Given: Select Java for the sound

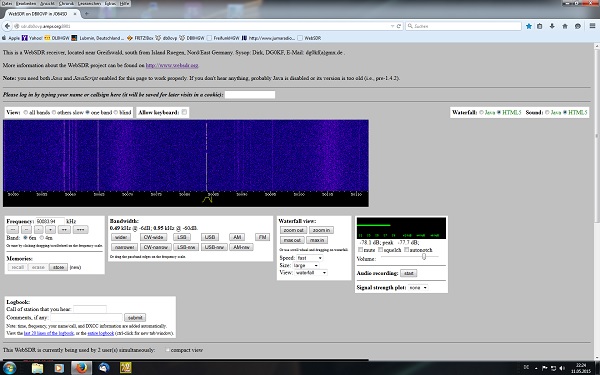Looking at the screenshot, I should [x=547, y=112].
